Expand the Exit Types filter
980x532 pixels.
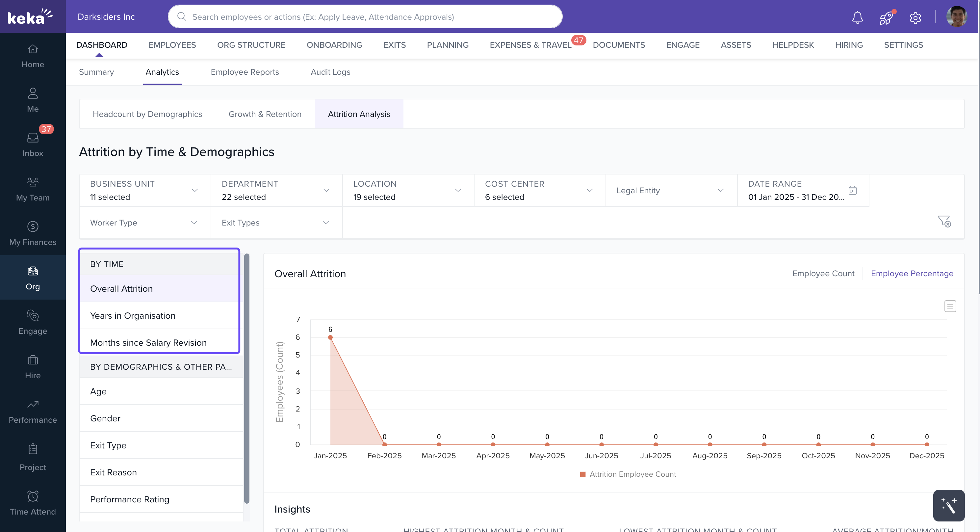(x=276, y=223)
